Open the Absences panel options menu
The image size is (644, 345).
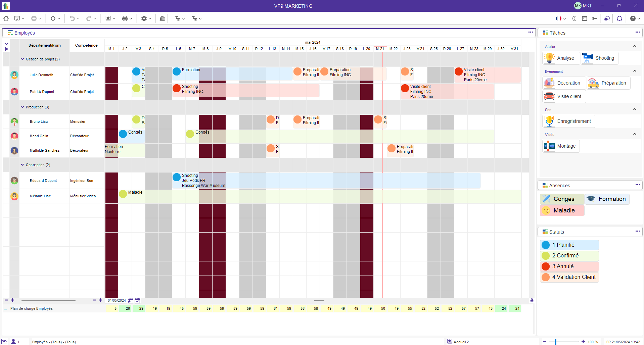[x=638, y=185]
